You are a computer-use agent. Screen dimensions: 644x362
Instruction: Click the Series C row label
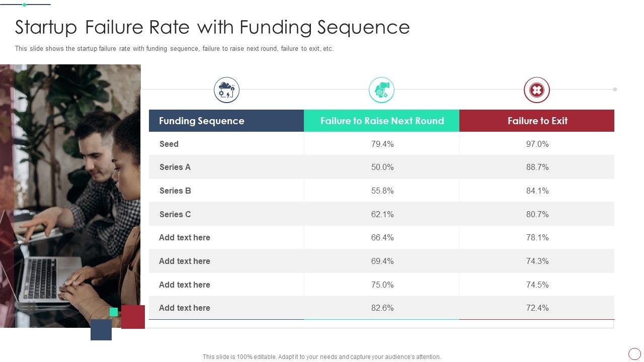pos(175,214)
